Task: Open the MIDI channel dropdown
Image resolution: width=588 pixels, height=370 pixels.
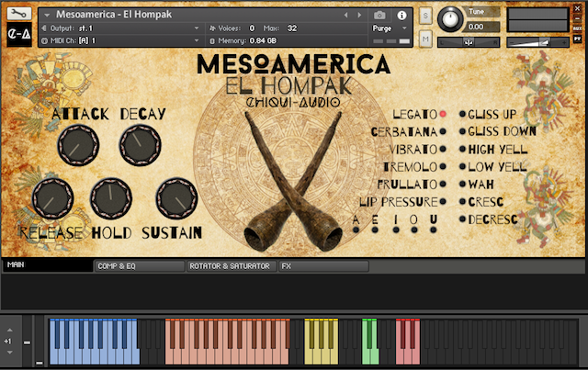Action: [197, 41]
